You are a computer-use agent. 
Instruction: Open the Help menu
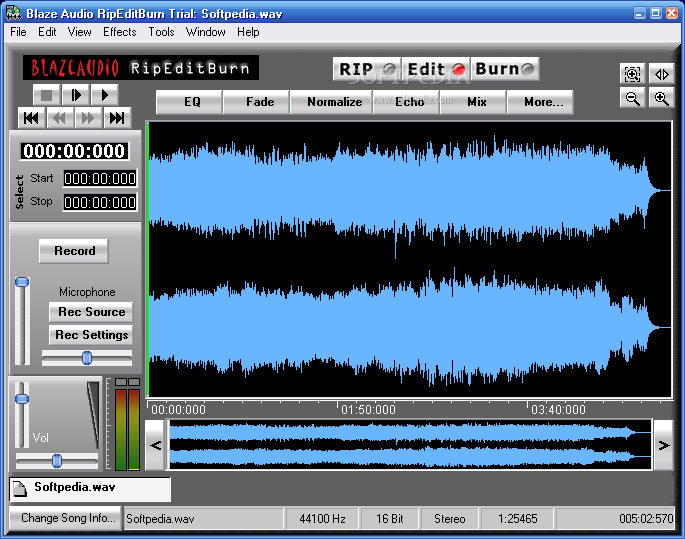click(x=248, y=32)
